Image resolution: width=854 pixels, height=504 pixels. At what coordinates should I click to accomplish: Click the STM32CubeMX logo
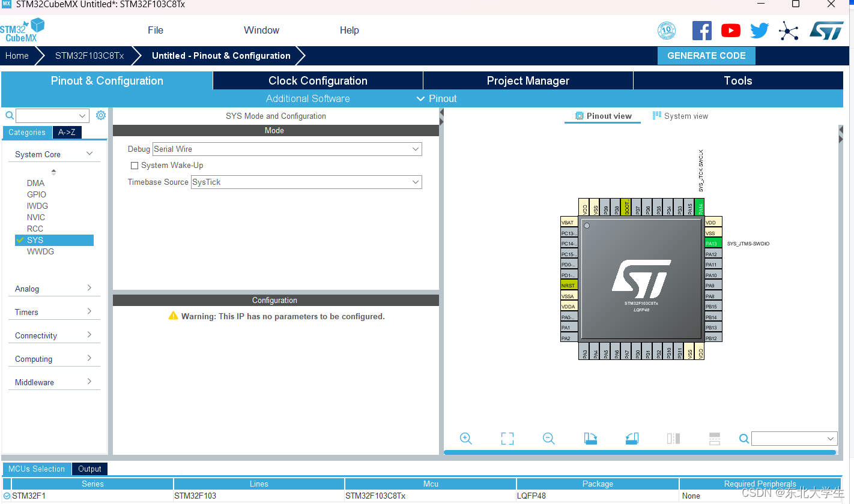tap(22, 30)
